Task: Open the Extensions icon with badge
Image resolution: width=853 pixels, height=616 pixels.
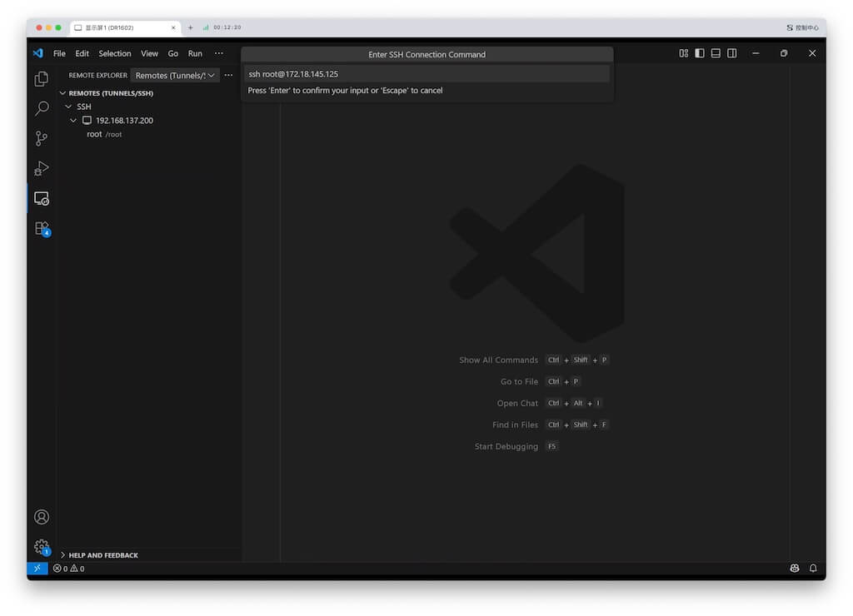Action: [x=41, y=228]
